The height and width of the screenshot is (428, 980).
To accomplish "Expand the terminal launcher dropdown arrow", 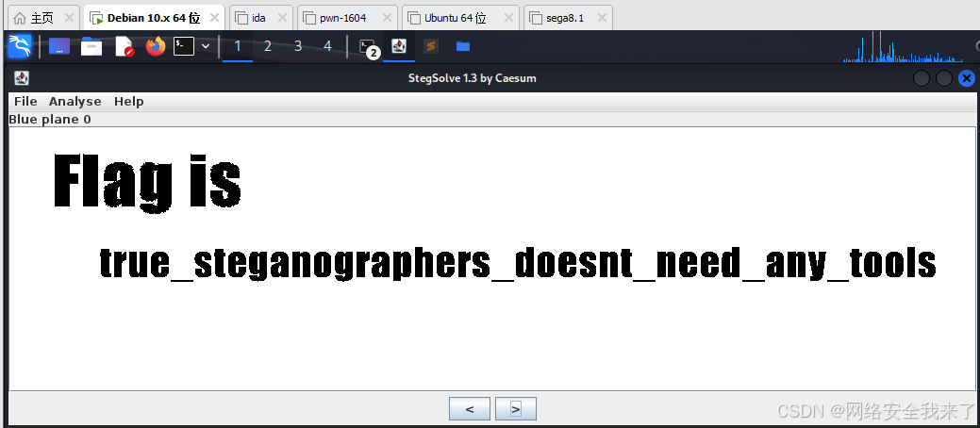I will 206,46.
